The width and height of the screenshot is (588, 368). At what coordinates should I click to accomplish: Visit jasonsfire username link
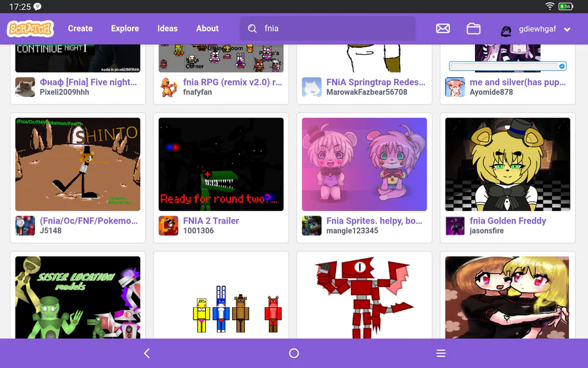[x=487, y=231]
